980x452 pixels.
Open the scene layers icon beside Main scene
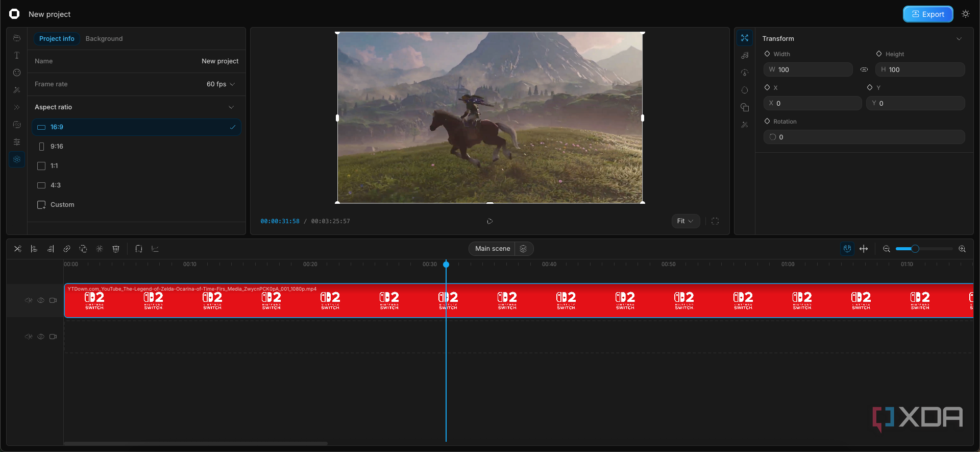[x=523, y=249]
